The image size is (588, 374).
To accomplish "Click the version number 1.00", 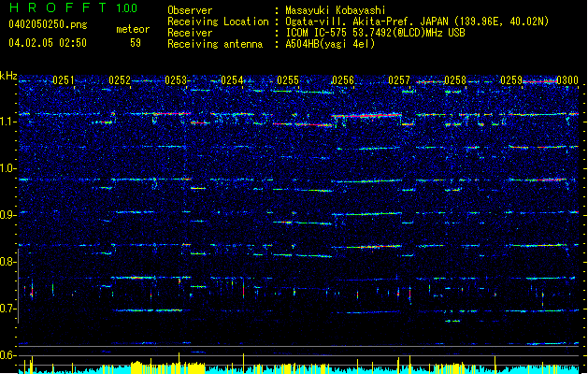I will point(126,7).
